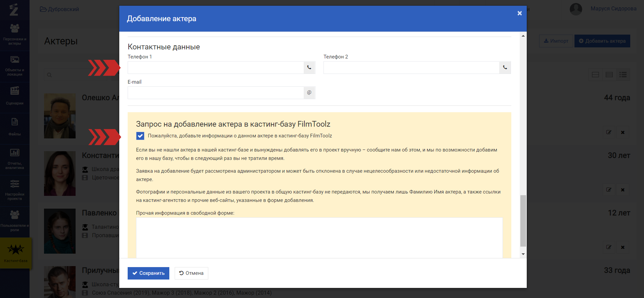This screenshot has height=298, width=644.
Task: Delete the 12 лет actor entry
Action: 623,247
